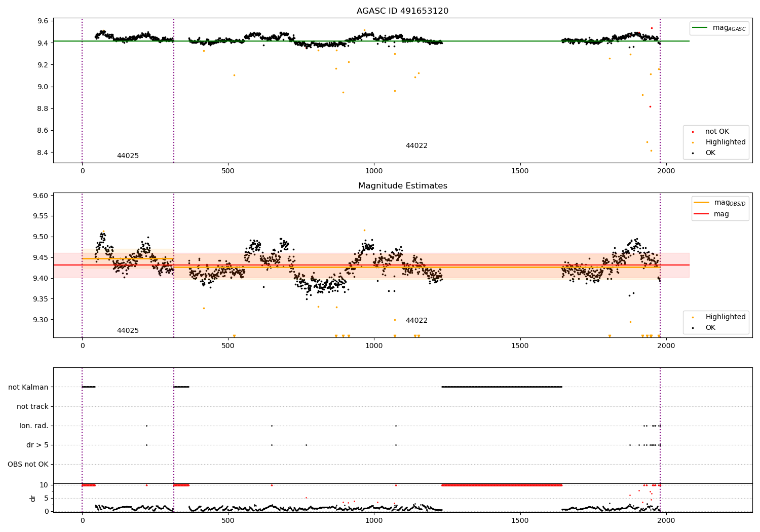Click the 9.45 y-axis tick in middle plot
Image resolution: width=760 pixels, height=532 pixels.
41,258
